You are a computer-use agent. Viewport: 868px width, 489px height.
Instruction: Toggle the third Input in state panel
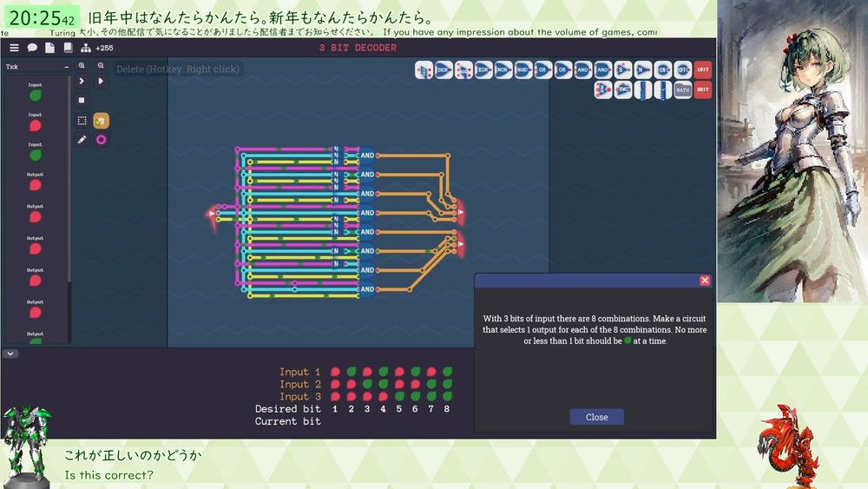[35, 155]
